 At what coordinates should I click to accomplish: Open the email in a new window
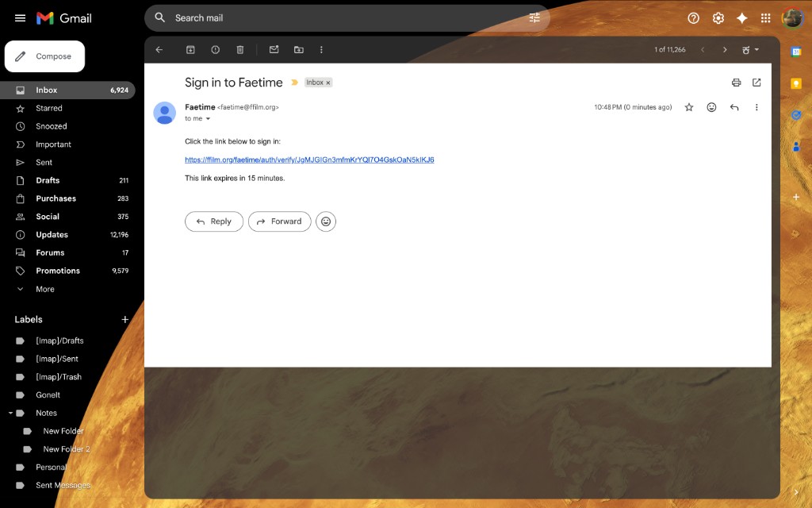coord(756,83)
